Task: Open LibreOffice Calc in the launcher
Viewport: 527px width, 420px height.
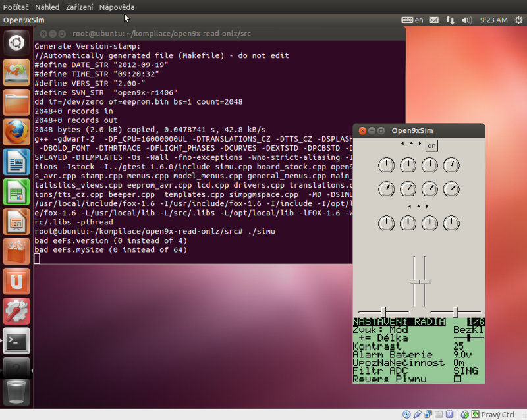Action: (x=16, y=192)
